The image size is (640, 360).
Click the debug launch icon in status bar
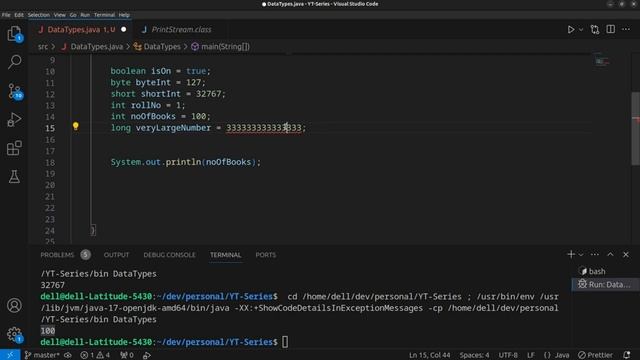click(147, 355)
